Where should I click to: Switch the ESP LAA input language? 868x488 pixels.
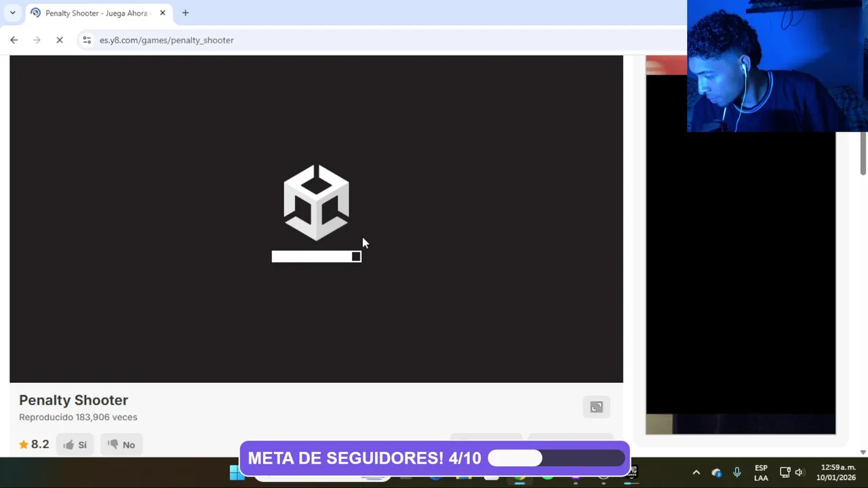(x=761, y=472)
